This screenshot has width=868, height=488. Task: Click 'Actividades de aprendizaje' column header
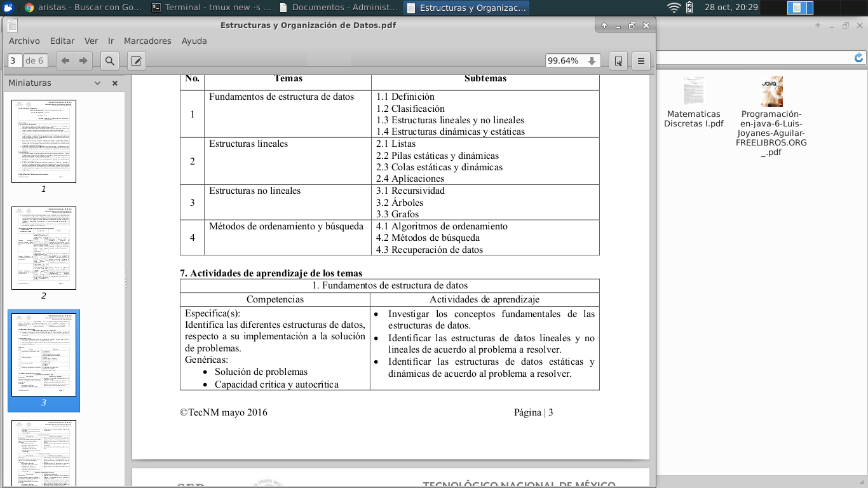[484, 299]
